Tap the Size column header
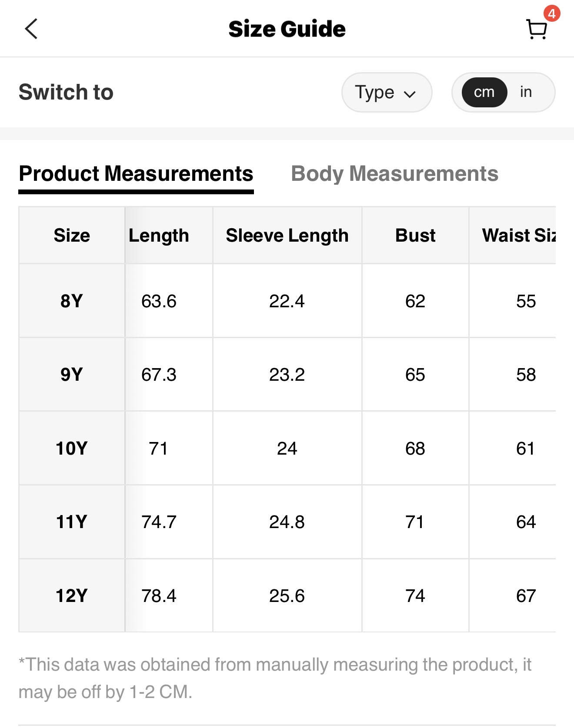Viewport: 574px width, 728px height. pyautogui.click(x=72, y=235)
